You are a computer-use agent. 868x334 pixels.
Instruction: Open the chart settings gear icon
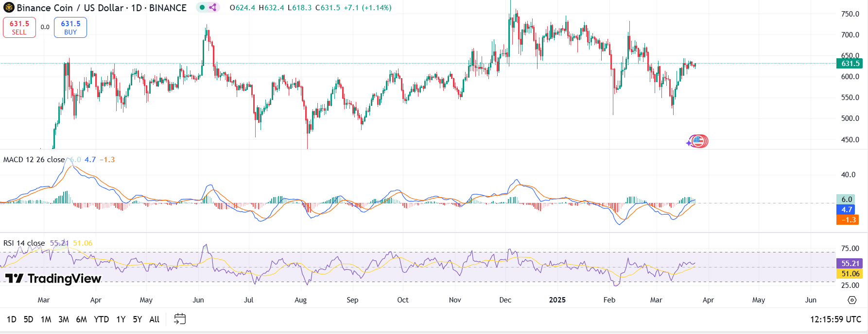coord(852,300)
